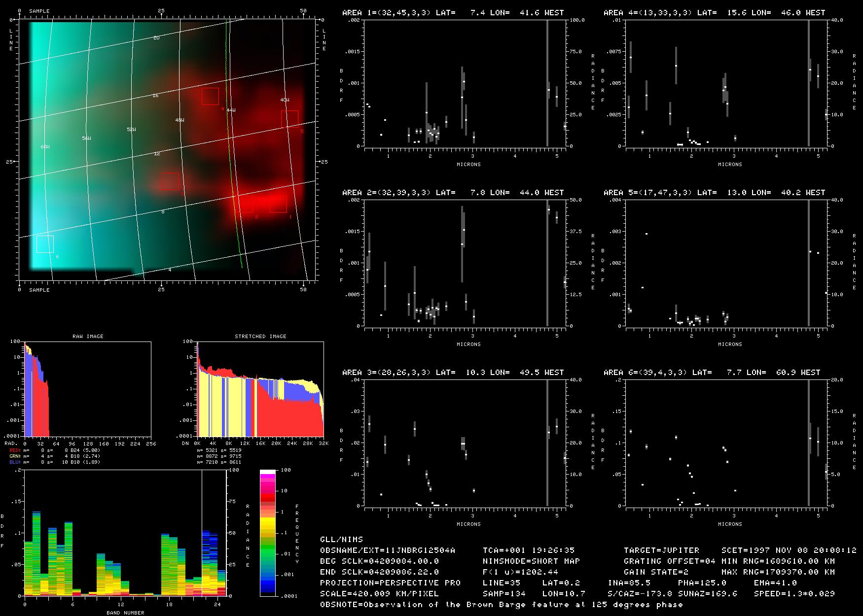Click the SAMP=134 field
The height and width of the screenshot is (616, 863).
504,594
